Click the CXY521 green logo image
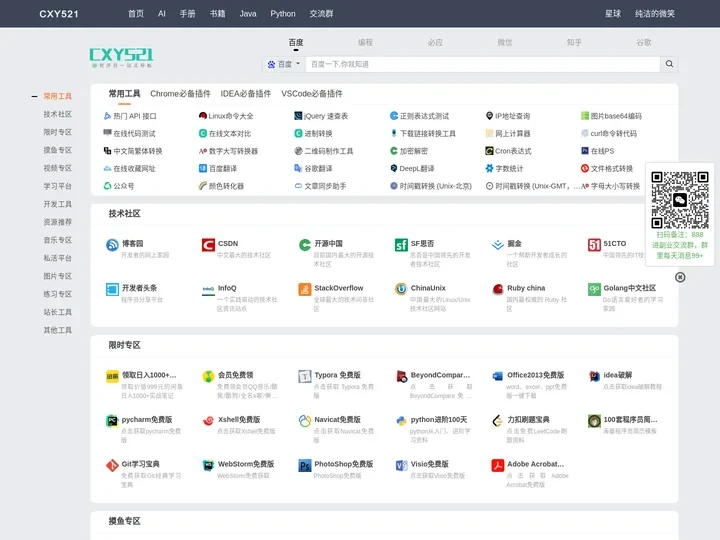The width and height of the screenshot is (720, 540). 121,57
